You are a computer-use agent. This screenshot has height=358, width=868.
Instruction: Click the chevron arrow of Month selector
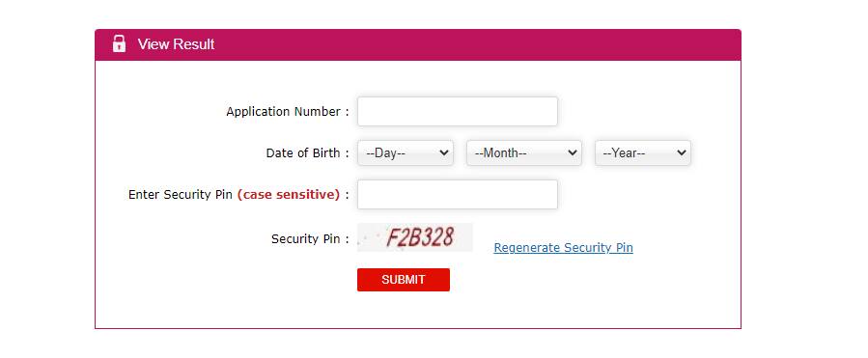[573, 152]
